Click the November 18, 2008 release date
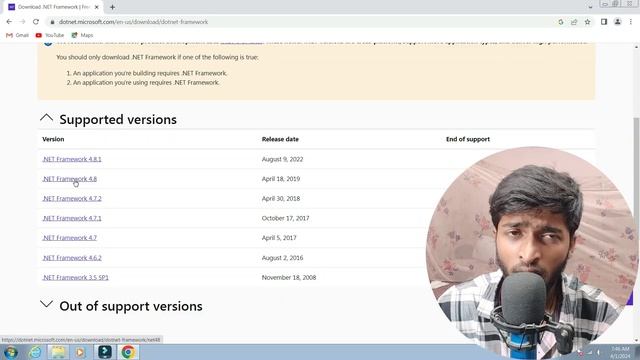 coord(289,277)
